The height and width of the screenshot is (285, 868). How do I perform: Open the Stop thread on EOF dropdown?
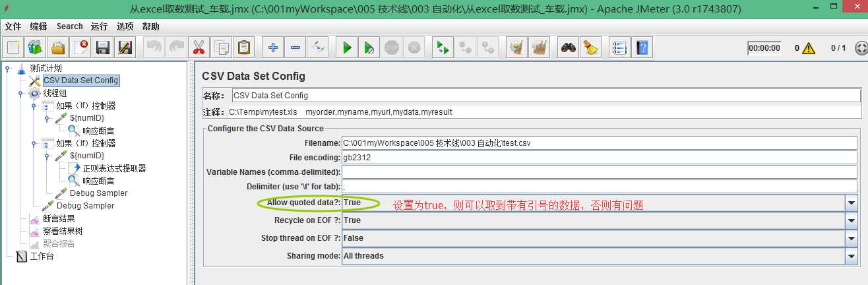click(x=852, y=237)
